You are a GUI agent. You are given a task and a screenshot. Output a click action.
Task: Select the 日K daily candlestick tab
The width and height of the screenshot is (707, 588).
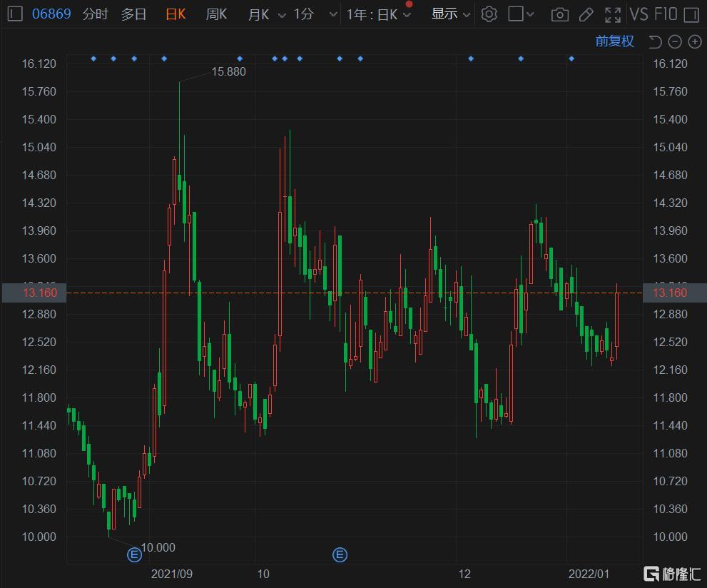tap(176, 14)
